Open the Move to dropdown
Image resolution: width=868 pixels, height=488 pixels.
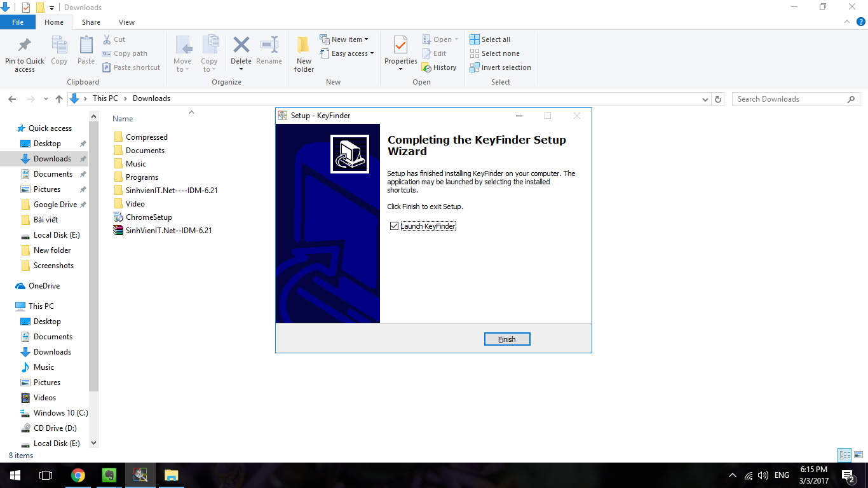tap(182, 55)
